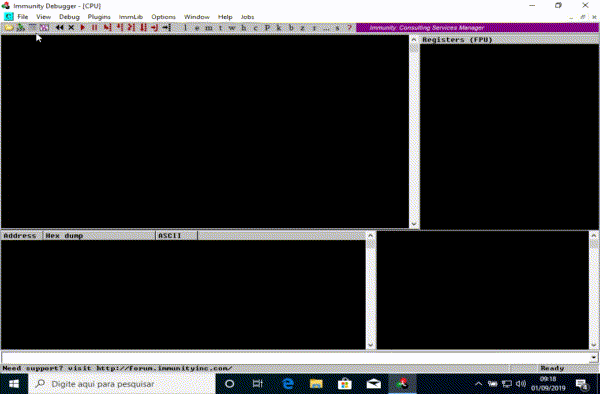Click the Immunity Consulting Services Manager banner
The height and width of the screenshot is (394, 600).
click(x=477, y=28)
